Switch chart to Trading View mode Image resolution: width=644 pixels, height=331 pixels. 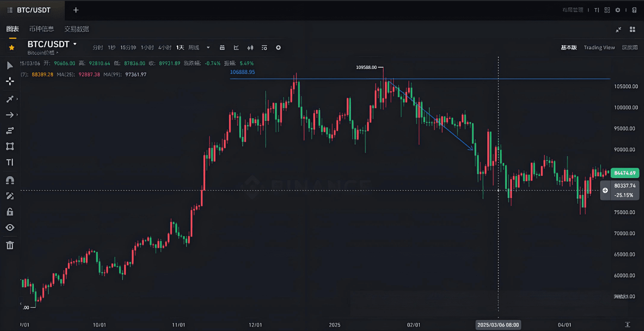[x=599, y=47]
